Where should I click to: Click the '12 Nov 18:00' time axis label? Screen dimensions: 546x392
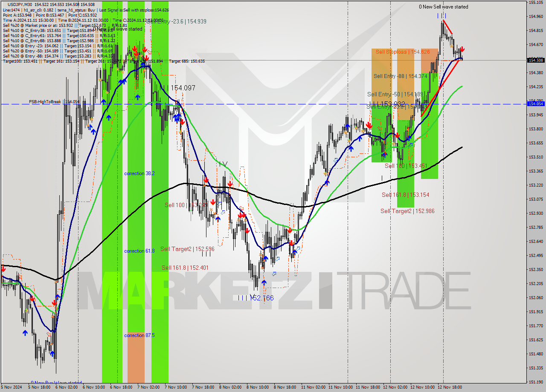pyautogui.click(x=450, y=387)
